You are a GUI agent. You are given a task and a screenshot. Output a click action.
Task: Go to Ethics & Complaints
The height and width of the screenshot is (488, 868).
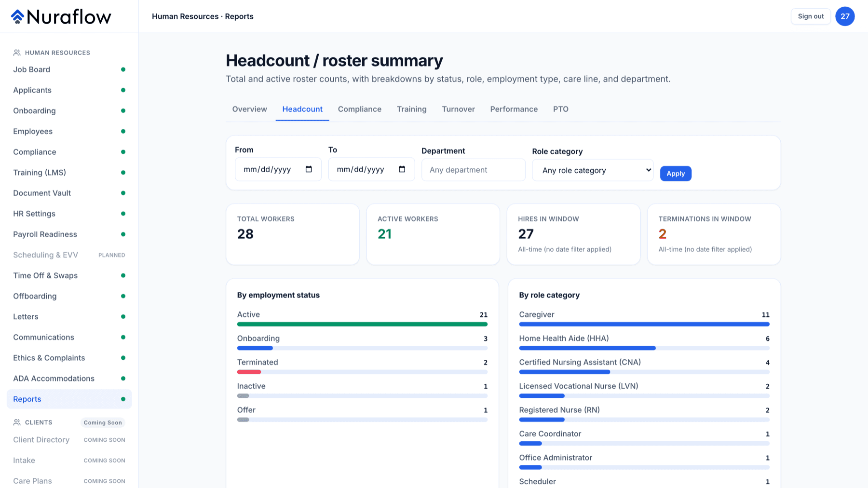click(69, 358)
